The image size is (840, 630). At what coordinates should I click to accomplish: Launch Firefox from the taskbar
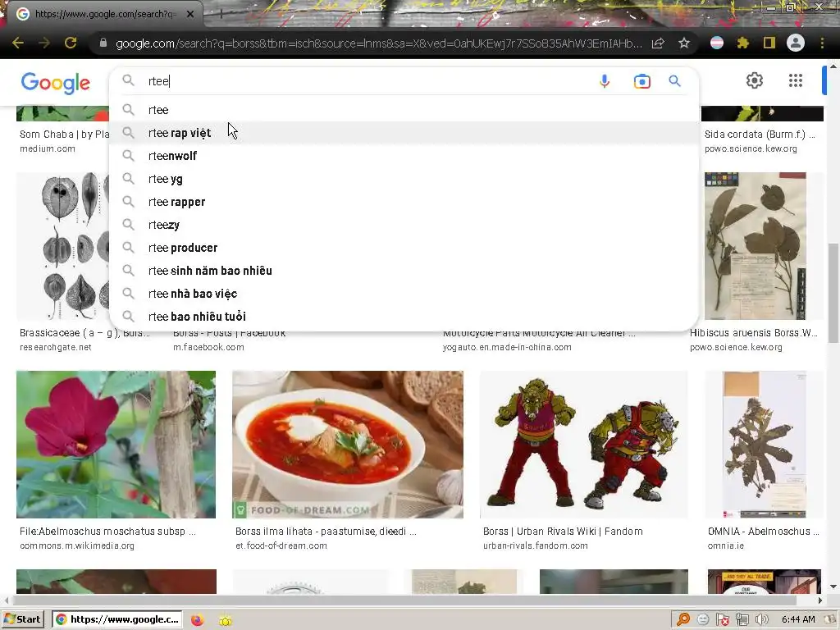coord(197,620)
